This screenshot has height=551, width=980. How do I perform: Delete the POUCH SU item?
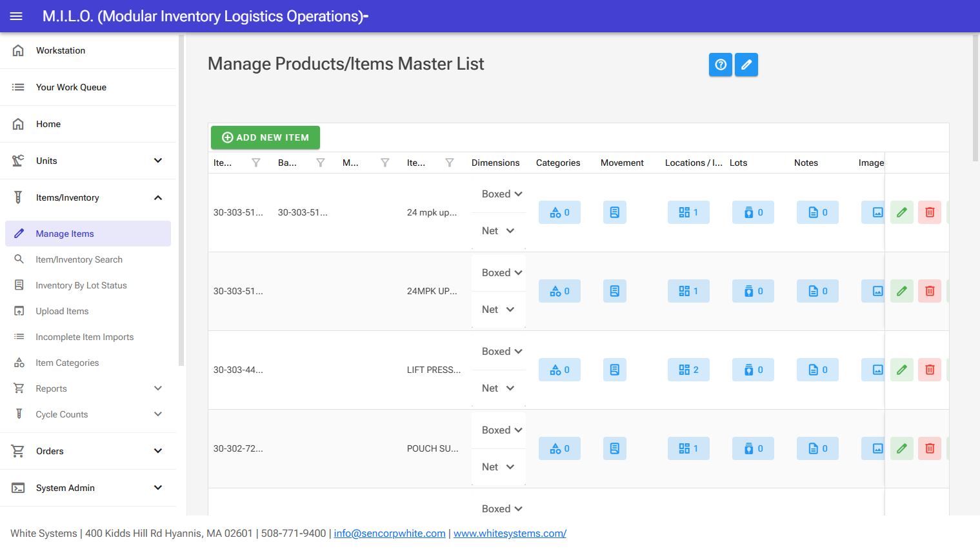[929, 448]
